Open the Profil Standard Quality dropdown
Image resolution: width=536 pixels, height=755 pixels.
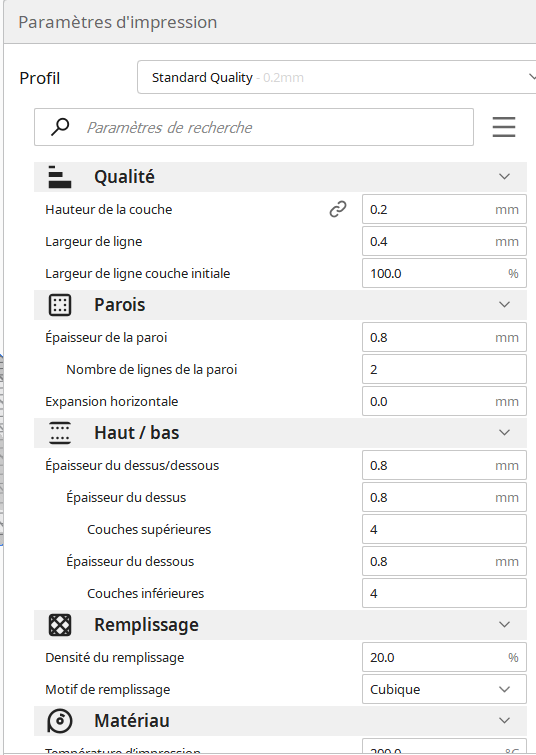337,77
